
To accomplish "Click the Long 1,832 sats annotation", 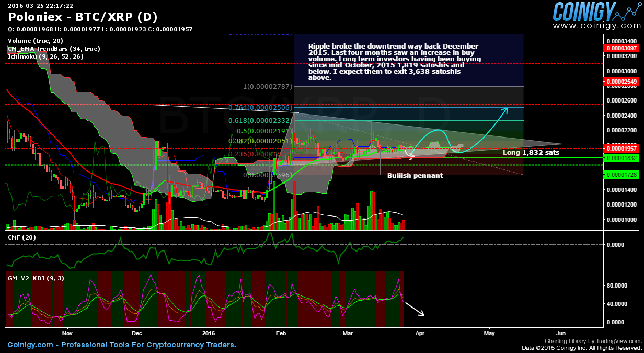I will pos(531,153).
